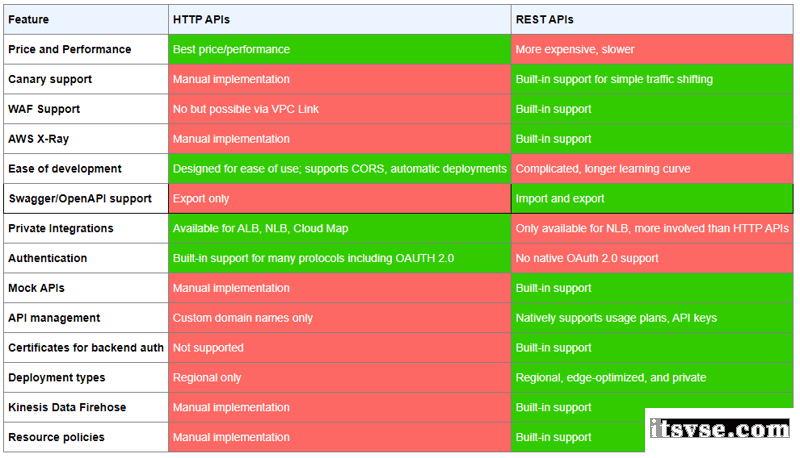This screenshot has height=458, width=800.
Task: Select the Ease of development row label
Action: [86, 169]
